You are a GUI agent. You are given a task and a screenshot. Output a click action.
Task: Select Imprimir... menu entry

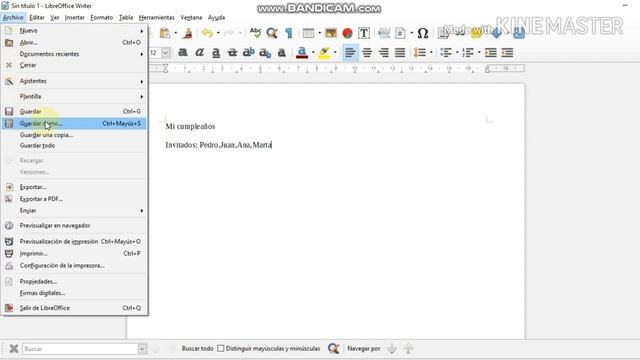74,253
